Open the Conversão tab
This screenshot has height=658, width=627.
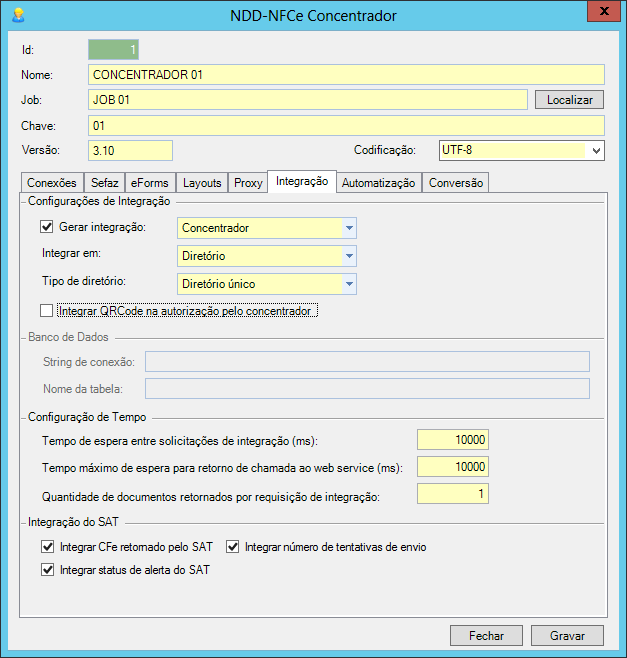456,183
